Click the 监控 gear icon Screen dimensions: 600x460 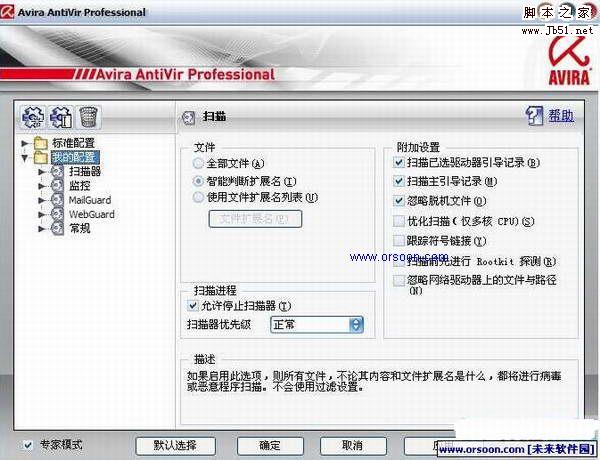tap(57, 186)
